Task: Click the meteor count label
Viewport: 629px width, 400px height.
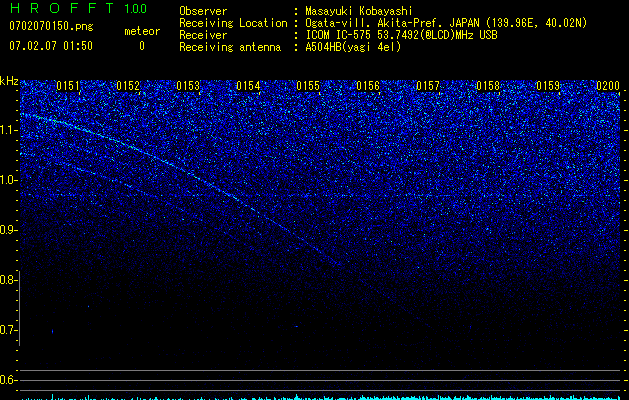Action: [x=142, y=31]
